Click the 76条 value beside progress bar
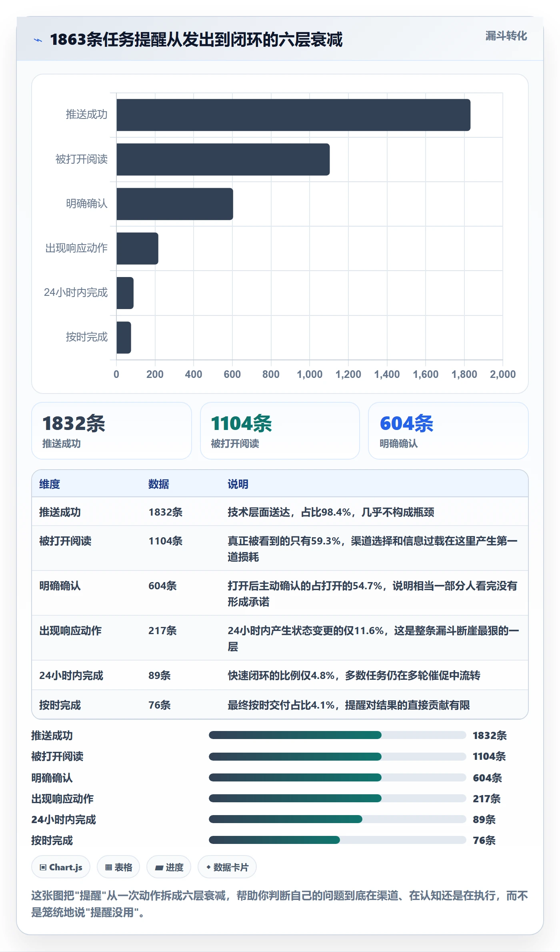The height and width of the screenshot is (952, 560). (484, 840)
